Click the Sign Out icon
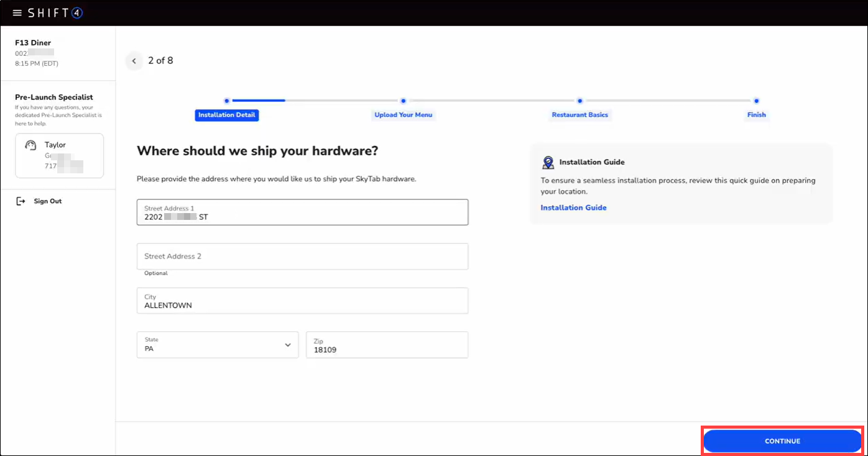 [21, 201]
